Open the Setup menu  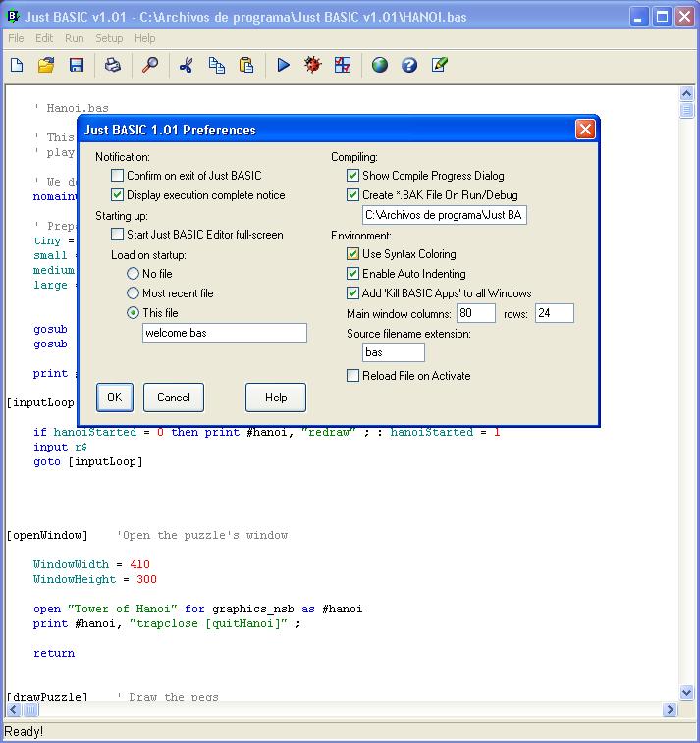pos(109,38)
